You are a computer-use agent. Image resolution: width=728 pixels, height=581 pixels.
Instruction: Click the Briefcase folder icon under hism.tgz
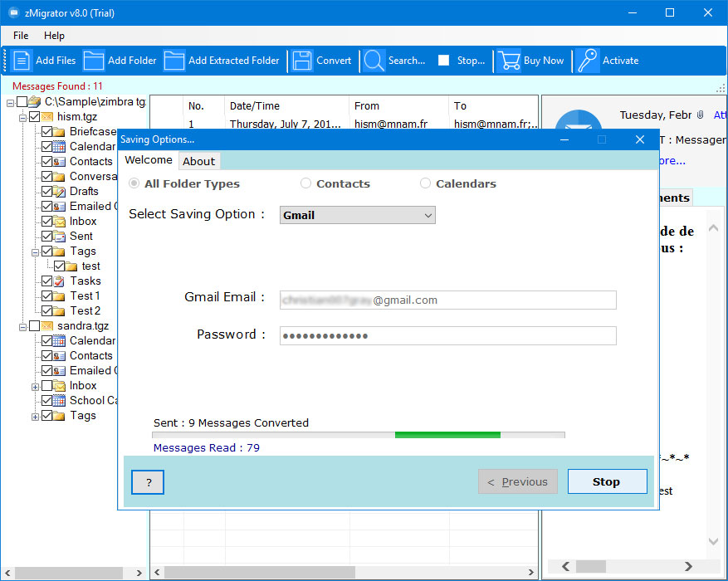click(x=59, y=132)
